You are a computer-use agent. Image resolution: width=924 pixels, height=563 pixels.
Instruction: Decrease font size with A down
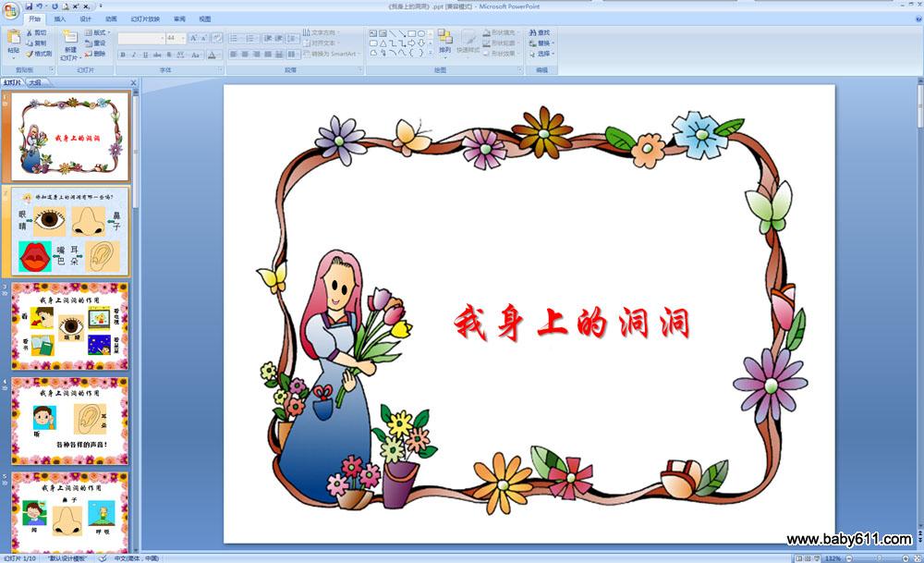tap(204, 38)
